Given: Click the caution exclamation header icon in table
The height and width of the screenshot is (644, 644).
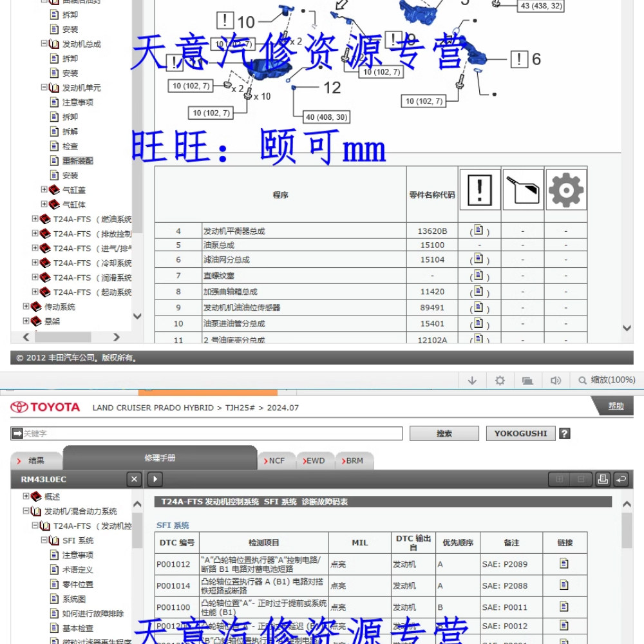Looking at the screenshot, I should click(x=479, y=190).
